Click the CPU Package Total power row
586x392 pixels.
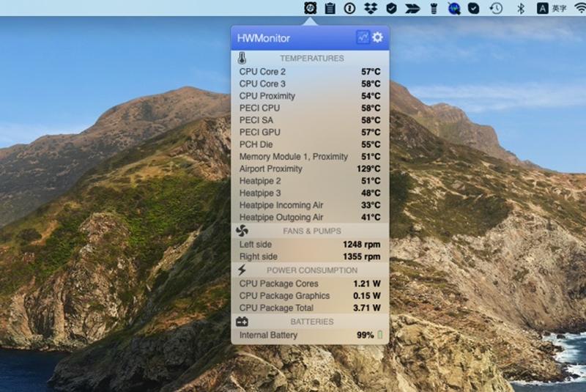coord(310,308)
